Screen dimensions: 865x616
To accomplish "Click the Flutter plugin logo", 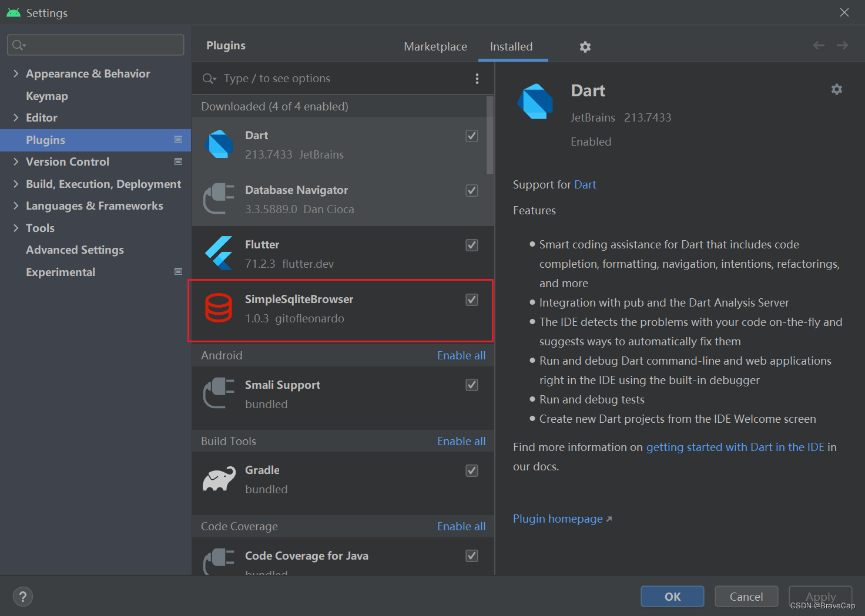I will click(219, 253).
